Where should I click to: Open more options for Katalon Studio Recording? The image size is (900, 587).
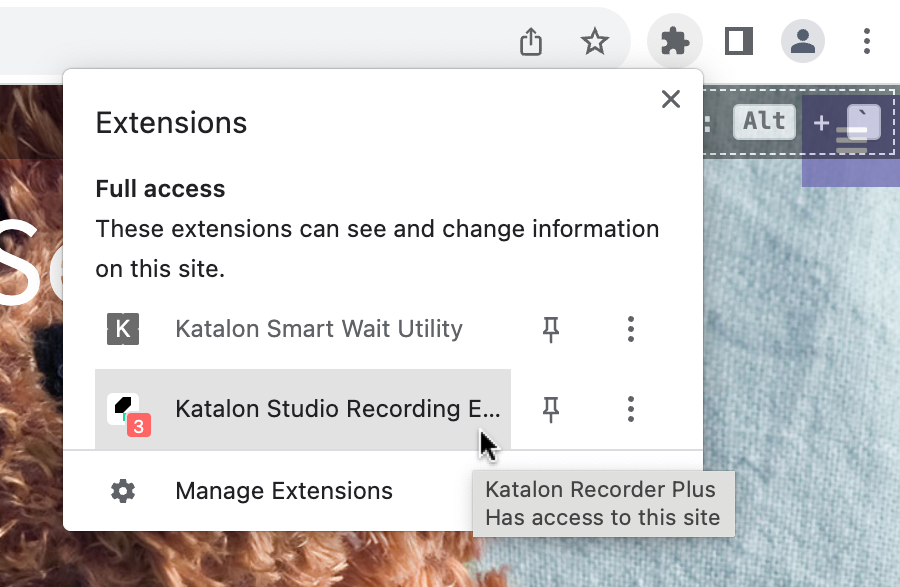[x=630, y=409]
